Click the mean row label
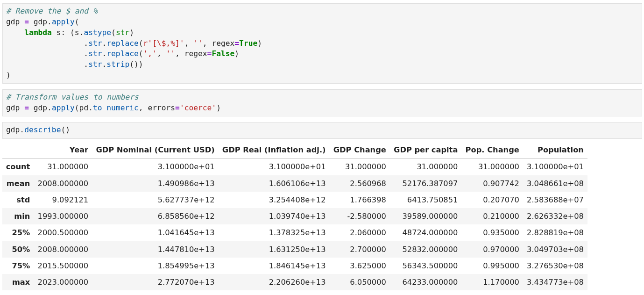This screenshot has width=644, height=295. 18,183
